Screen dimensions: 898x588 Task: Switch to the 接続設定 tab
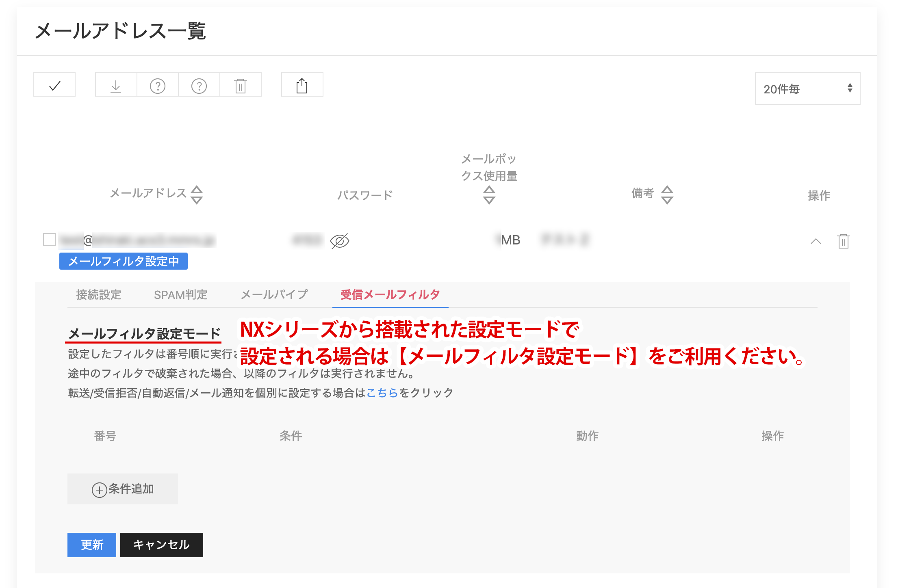coord(99,294)
